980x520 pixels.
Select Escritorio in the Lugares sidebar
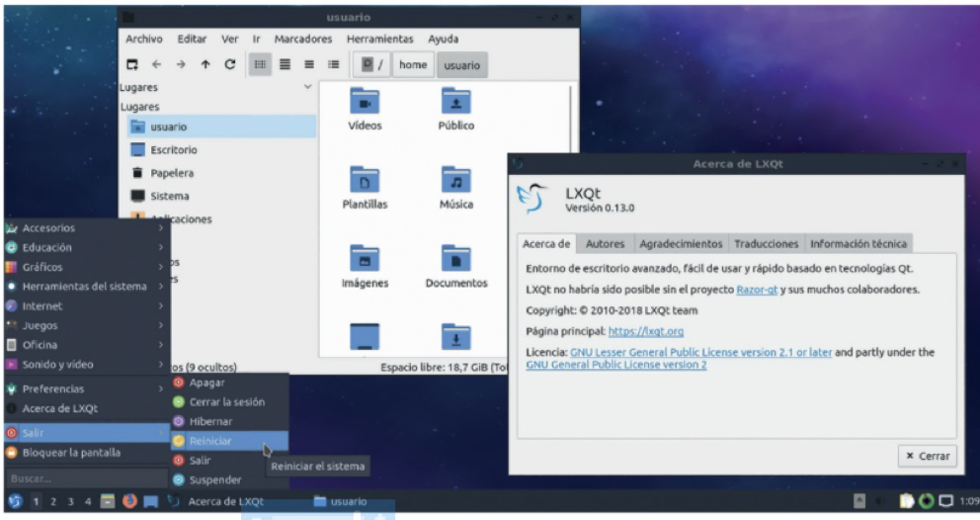(222, 149)
